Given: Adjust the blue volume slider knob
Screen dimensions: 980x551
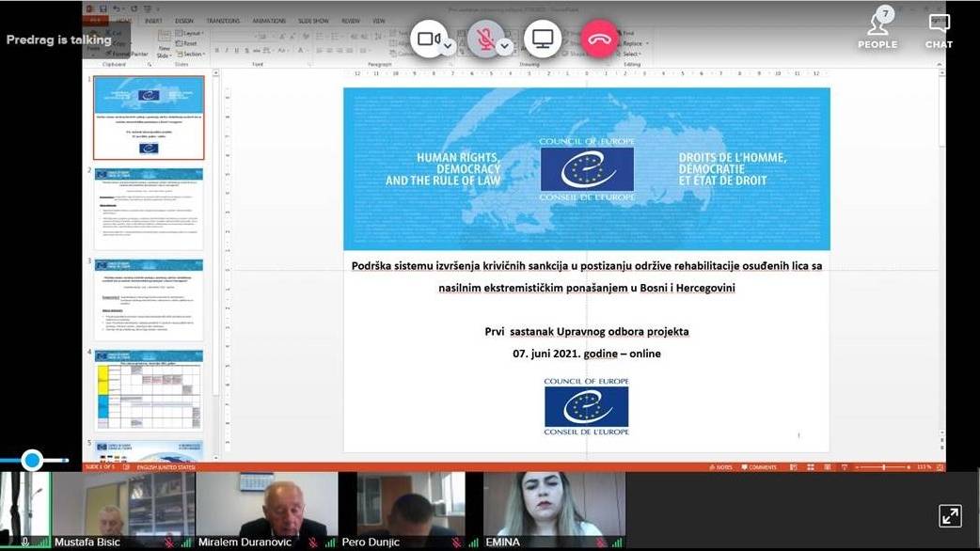Looking at the screenshot, I should [32, 461].
